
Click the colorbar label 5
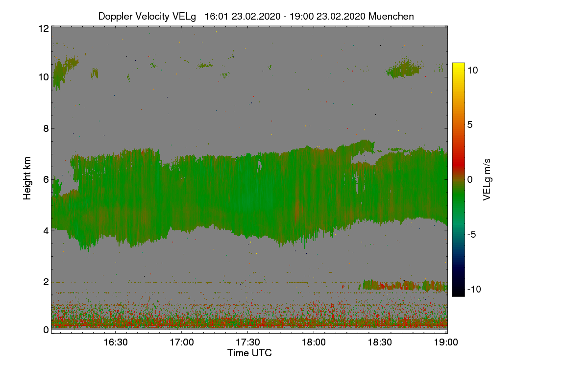pyautogui.click(x=470, y=124)
